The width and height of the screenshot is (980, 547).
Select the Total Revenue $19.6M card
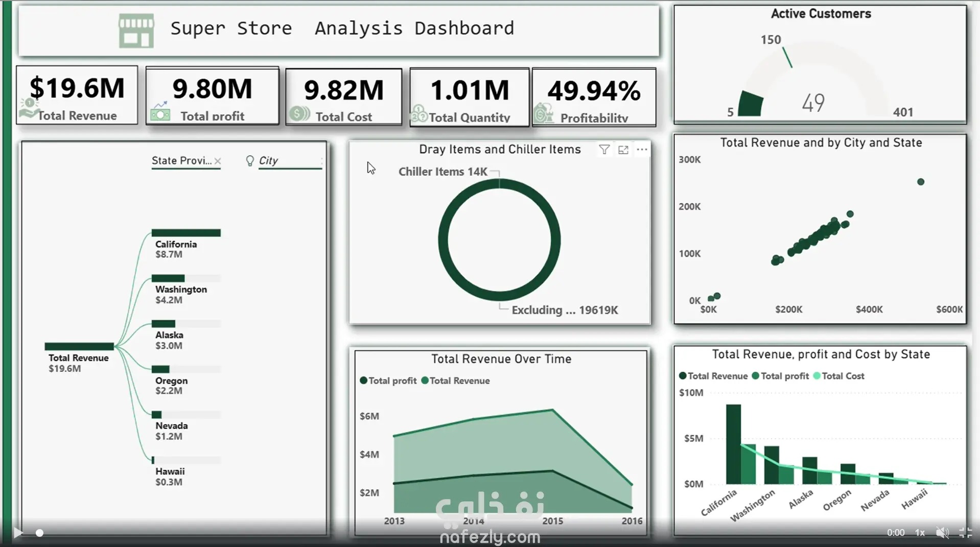click(x=77, y=95)
